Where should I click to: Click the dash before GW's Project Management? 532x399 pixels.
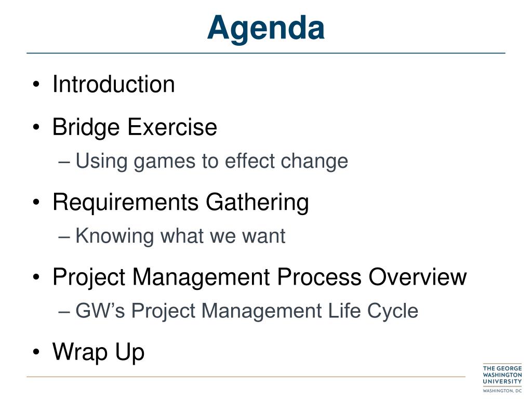64,312
